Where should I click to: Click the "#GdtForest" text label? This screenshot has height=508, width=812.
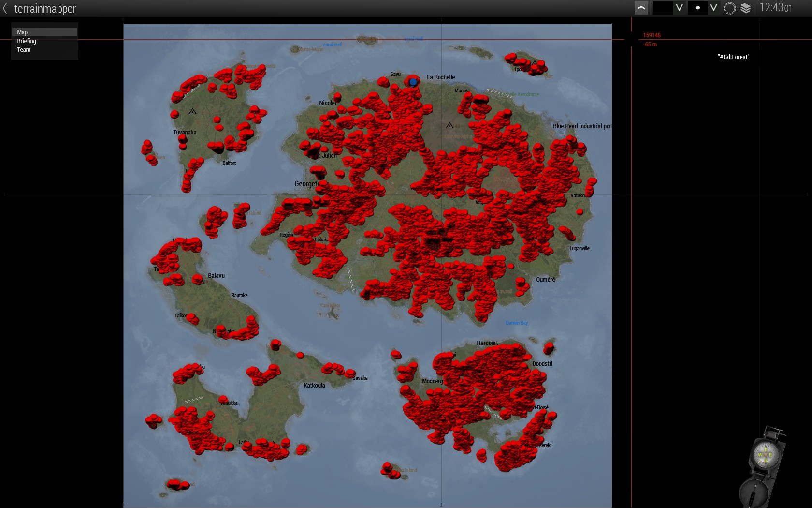(733, 57)
